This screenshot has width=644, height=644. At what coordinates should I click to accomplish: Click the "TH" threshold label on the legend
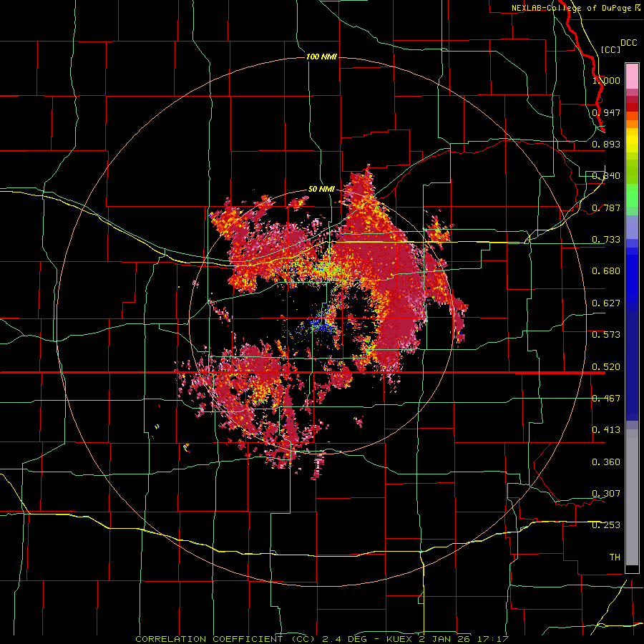[615, 557]
